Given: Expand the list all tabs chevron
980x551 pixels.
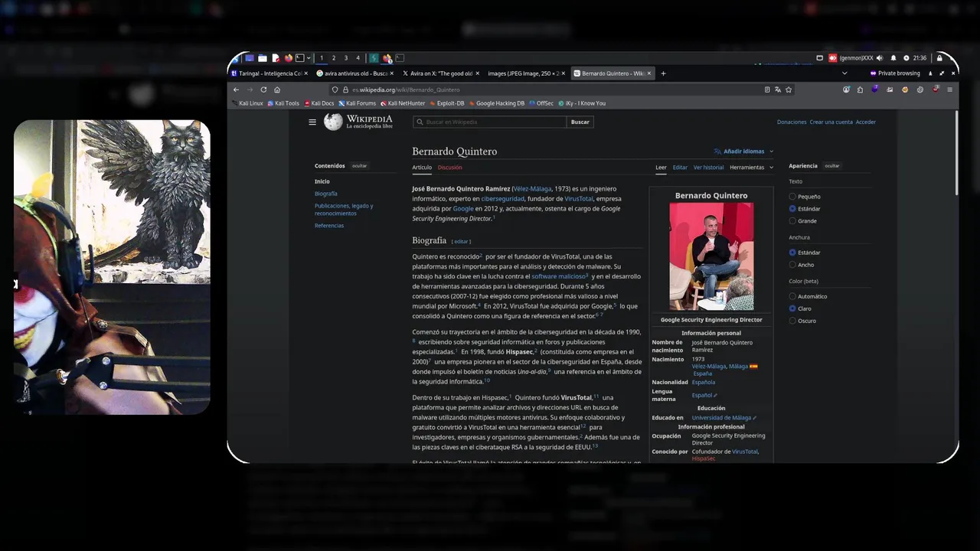Looking at the screenshot, I should pyautogui.click(x=844, y=73).
